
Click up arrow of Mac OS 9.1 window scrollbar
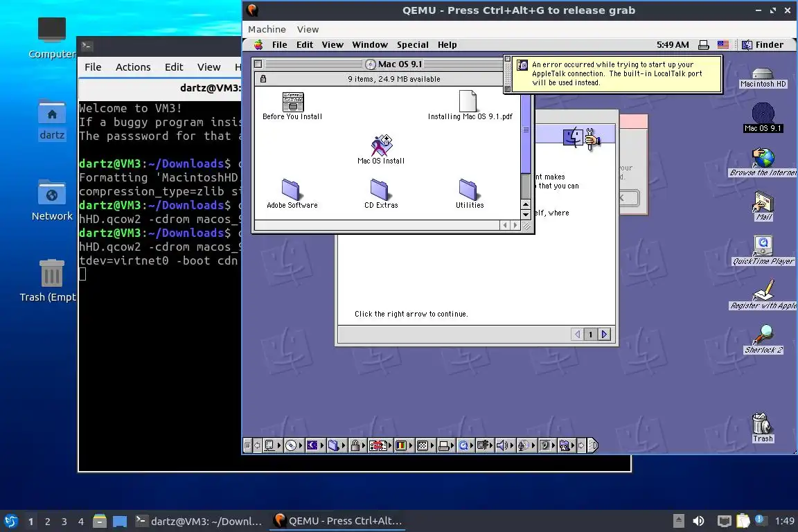pyautogui.click(x=526, y=204)
